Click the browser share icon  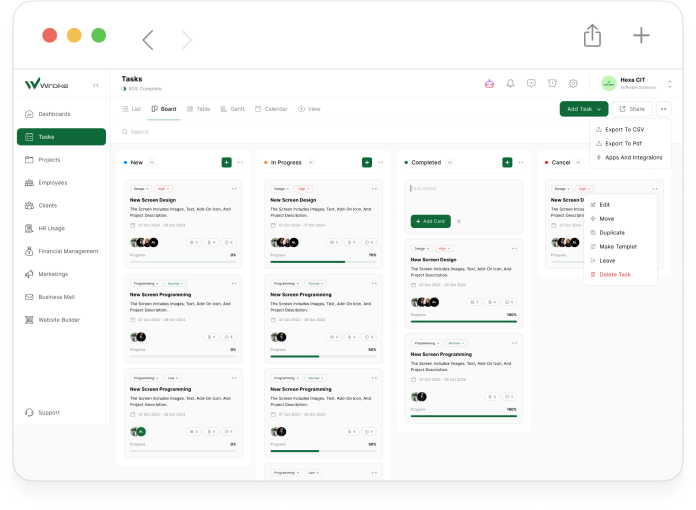click(x=592, y=36)
